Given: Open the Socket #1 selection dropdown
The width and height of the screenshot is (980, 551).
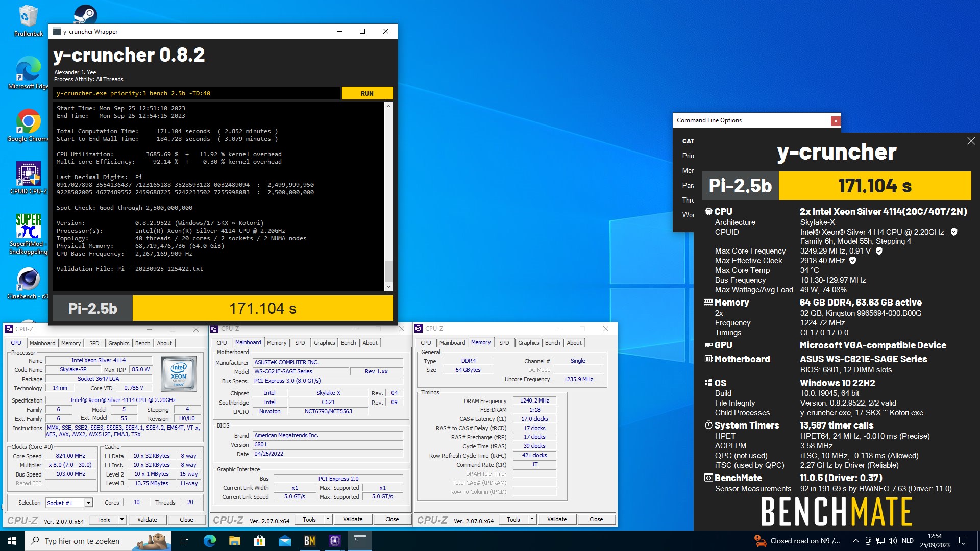Looking at the screenshot, I should point(88,503).
